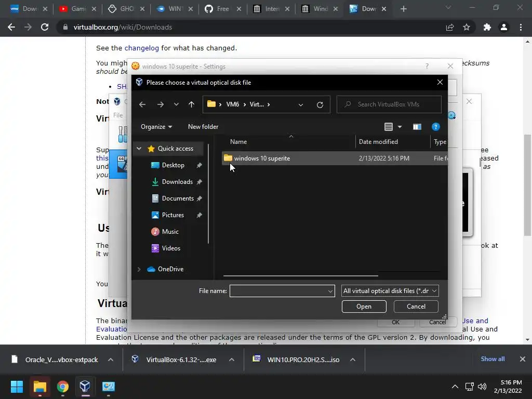Open a new Chrome tab
Viewport: 532px width, 399px height.
pyautogui.click(x=403, y=9)
